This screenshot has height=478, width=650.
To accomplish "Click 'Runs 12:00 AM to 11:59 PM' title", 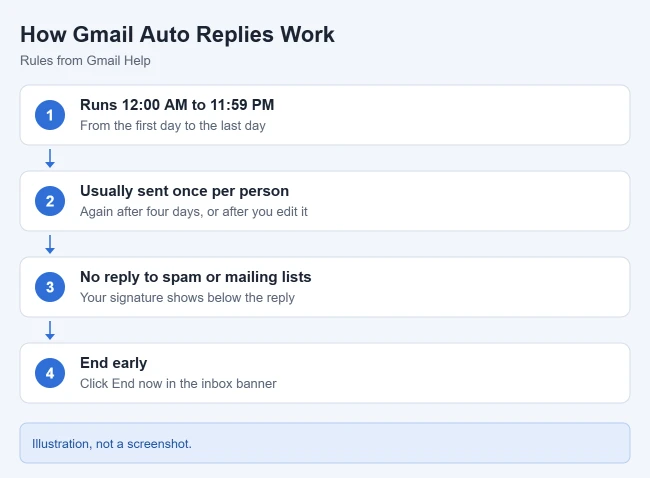I will point(177,105).
